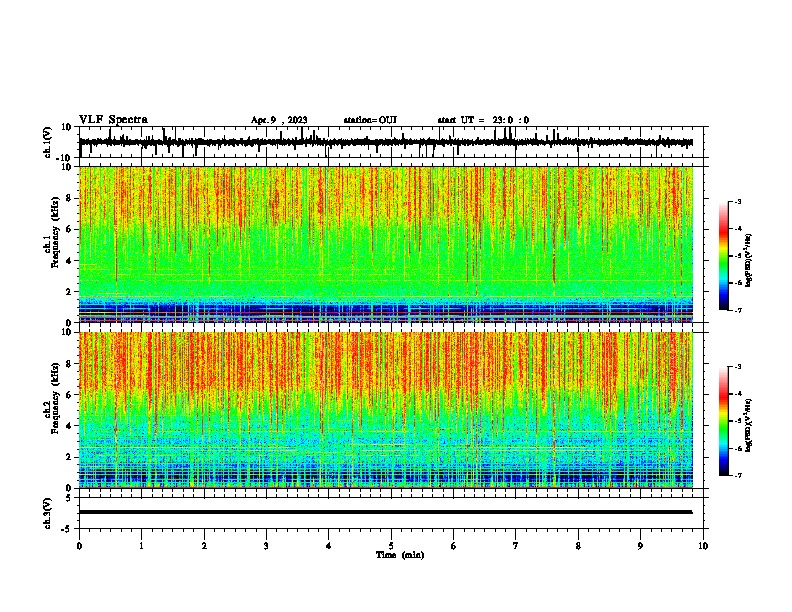Click time axis tick label '3'
This screenshot has height=612, width=792.
pos(266,546)
